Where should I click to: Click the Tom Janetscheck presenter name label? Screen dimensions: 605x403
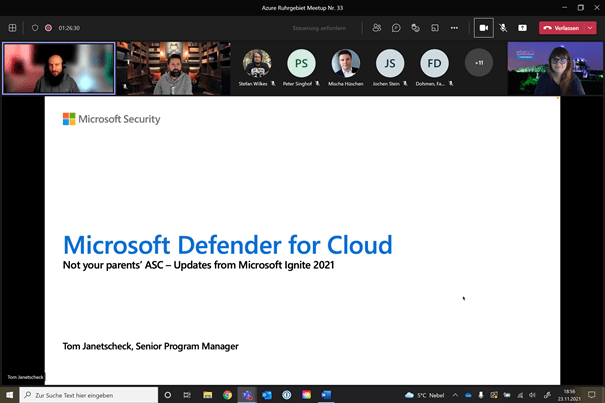tap(25, 377)
